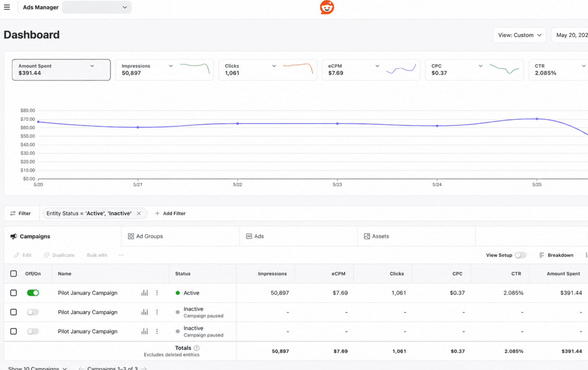Open three-dot menu for Active campaign
Screen dimensions: 588x370
(x=157, y=293)
